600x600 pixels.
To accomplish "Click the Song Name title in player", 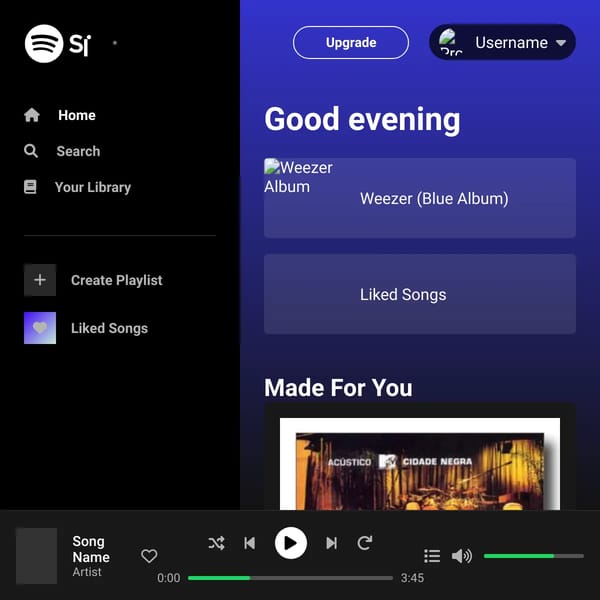I will click(x=91, y=549).
